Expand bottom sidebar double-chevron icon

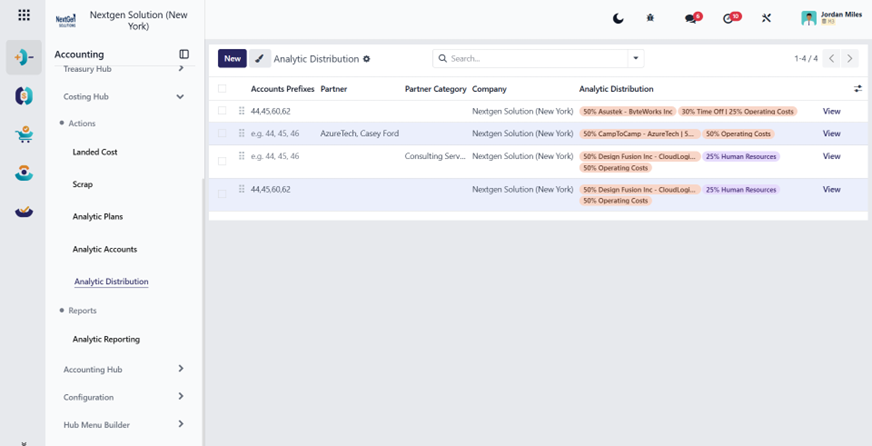pos(24,443)
